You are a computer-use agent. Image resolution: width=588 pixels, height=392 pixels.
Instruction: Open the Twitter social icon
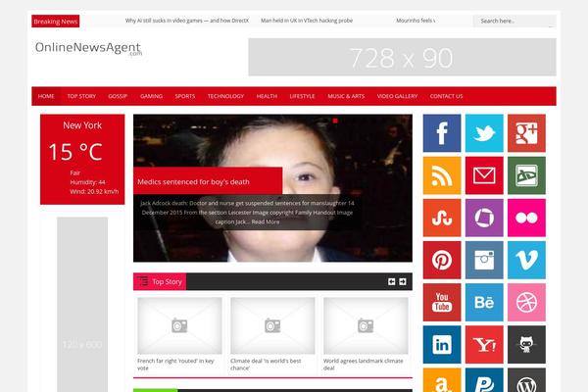484,133
